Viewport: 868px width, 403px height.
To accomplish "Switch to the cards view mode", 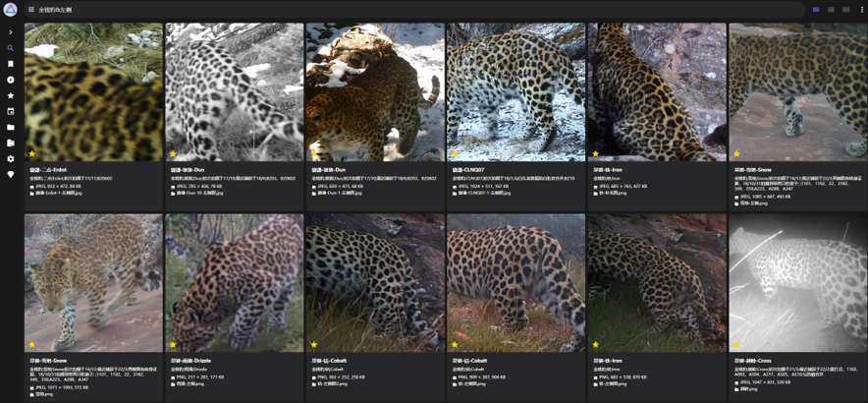I will coord(816,10).
